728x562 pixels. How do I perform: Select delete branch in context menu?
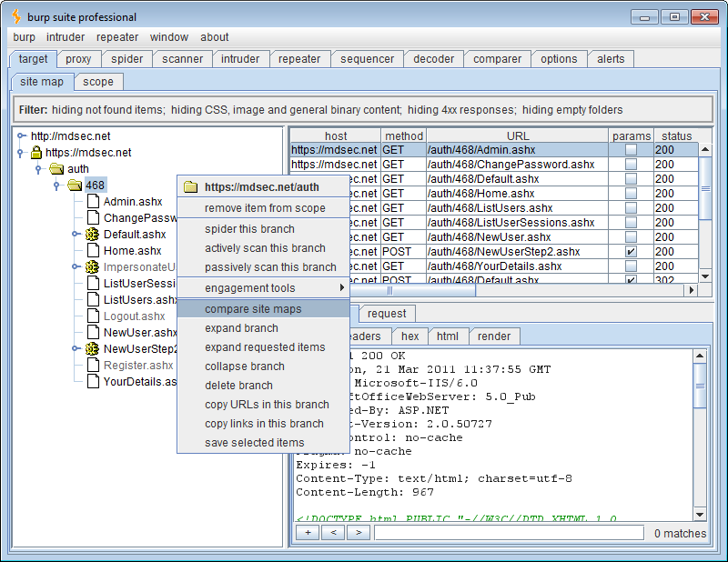click(x=263, y=386)
